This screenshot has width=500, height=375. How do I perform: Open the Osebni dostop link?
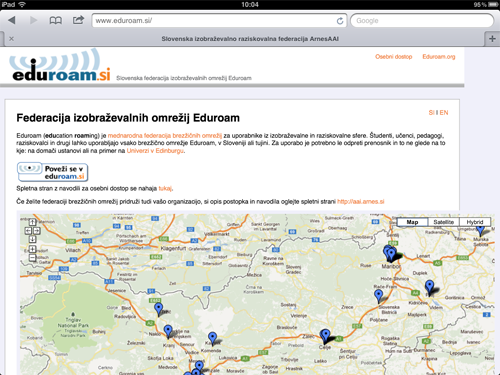394,57
